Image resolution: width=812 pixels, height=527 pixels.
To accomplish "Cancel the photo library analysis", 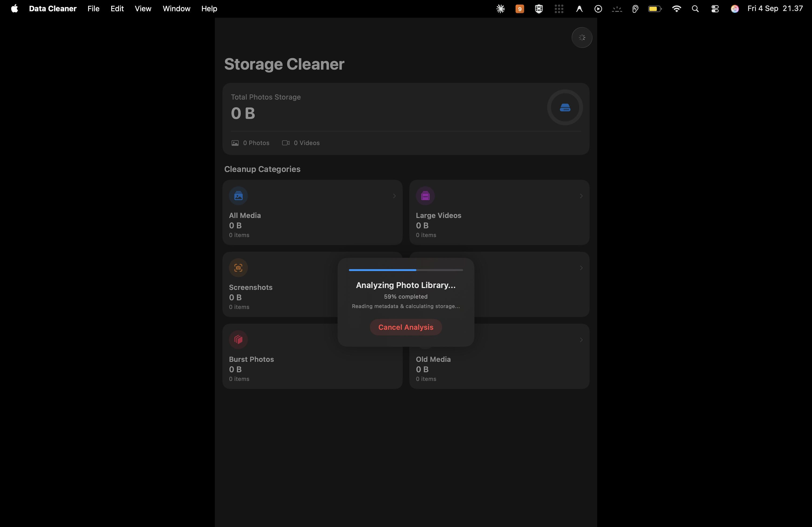I will pyautogui.click(x=406, y=327).
